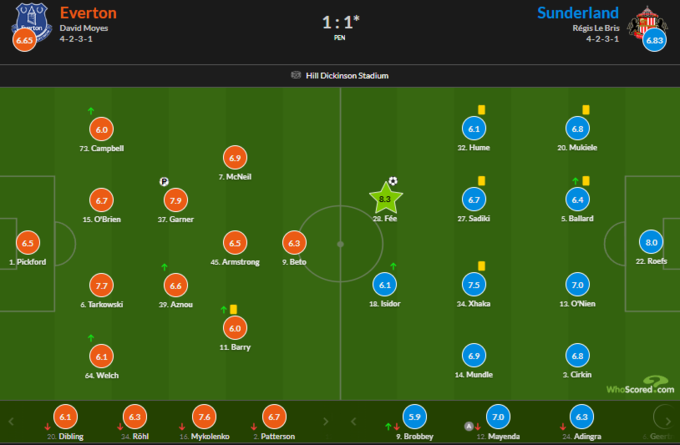Click the Hill Dickinson Stadium label
Viewport: 680px width, 445px height.
click(347, 75)
